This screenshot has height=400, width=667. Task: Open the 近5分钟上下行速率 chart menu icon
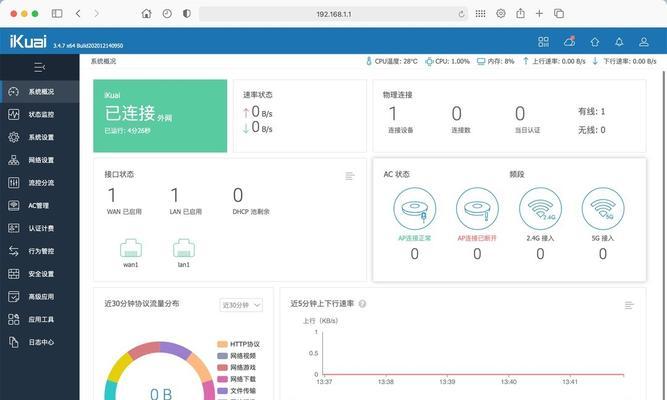tap(629, 305)
